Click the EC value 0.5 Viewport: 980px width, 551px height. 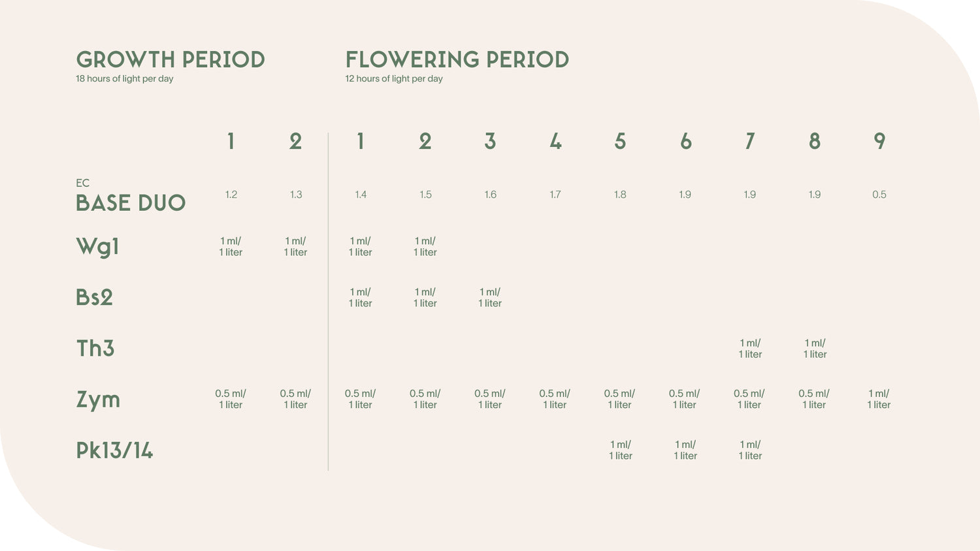coord(879,195)
